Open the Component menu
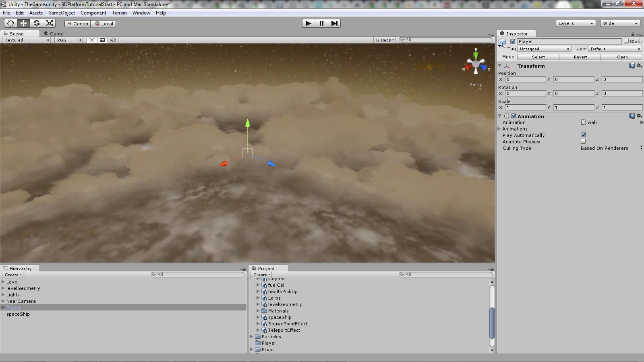 point(93,13)
